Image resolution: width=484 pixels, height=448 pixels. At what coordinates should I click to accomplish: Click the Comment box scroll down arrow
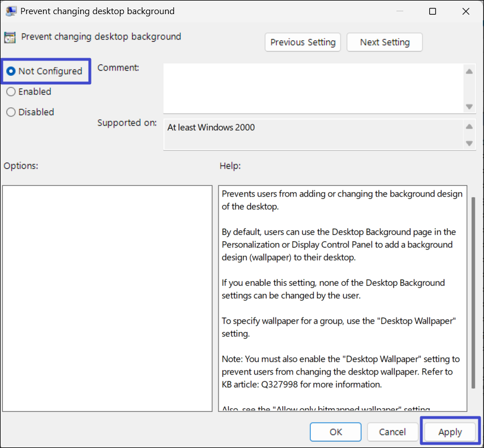pyautogui.click(x=469, y=107)
